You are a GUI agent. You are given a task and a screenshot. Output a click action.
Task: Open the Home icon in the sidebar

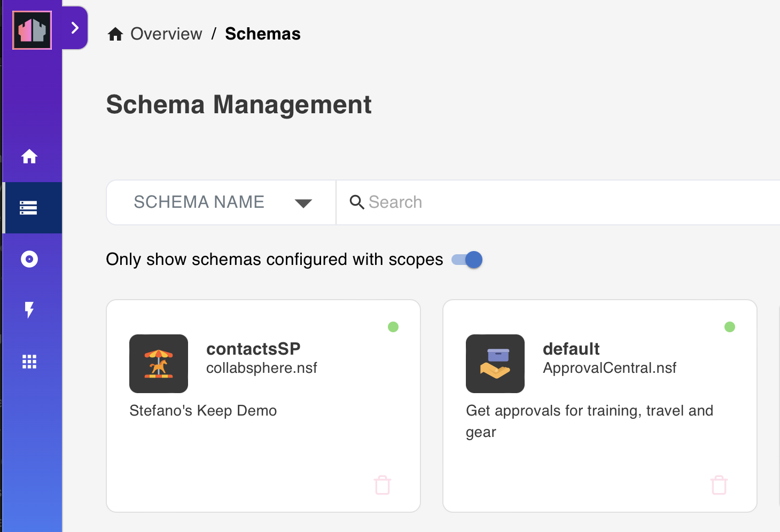pyautogui.click(x=29, y=156)
